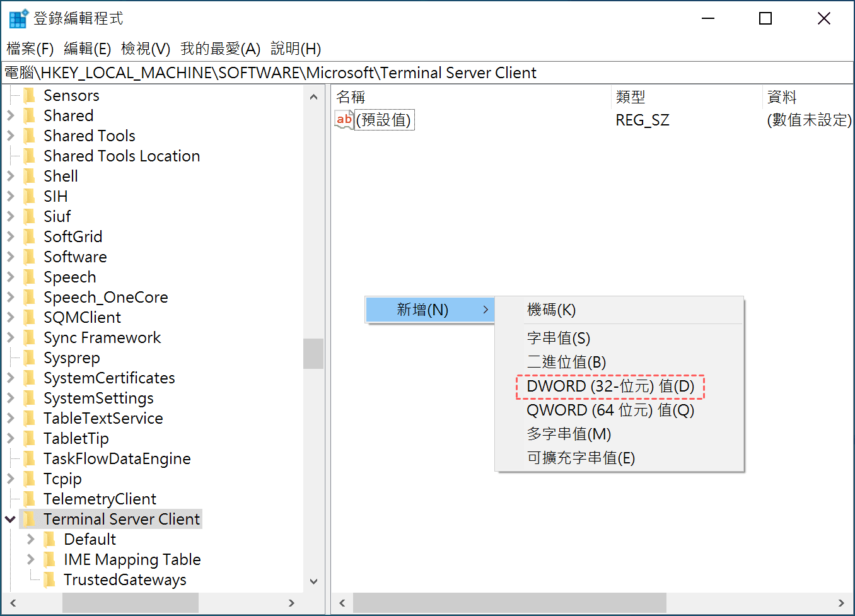This screenshot has width=855, height=616.
Task: Click the values pane scroll right arrow
Action: (841, 603)
